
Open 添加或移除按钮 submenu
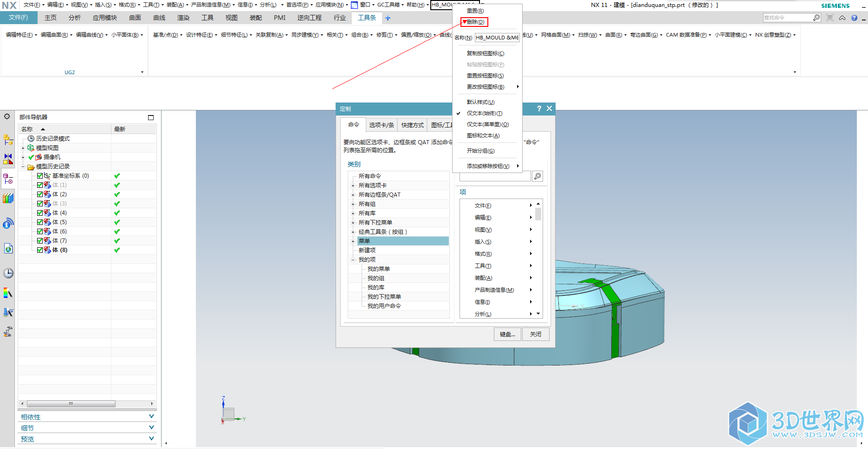487,166
